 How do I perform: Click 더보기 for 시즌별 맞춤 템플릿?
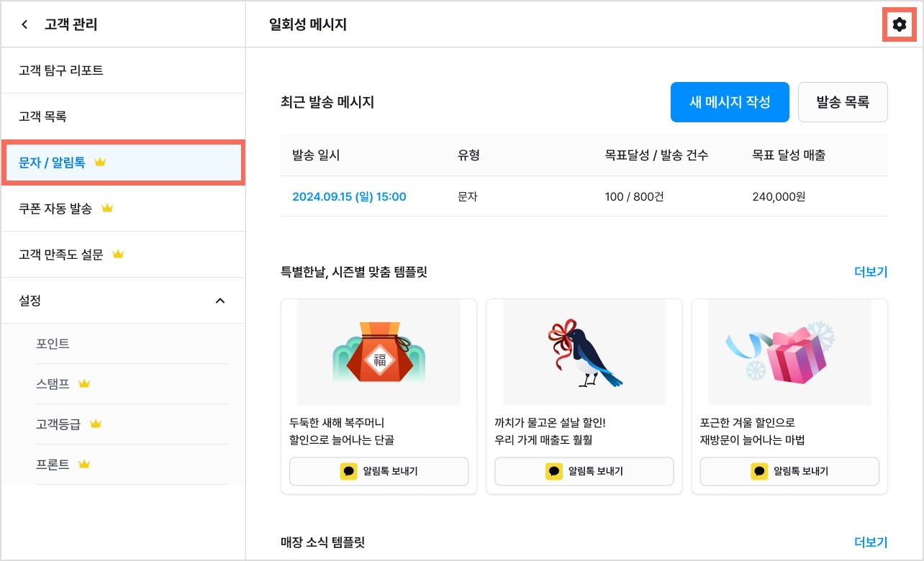[871, 272]
